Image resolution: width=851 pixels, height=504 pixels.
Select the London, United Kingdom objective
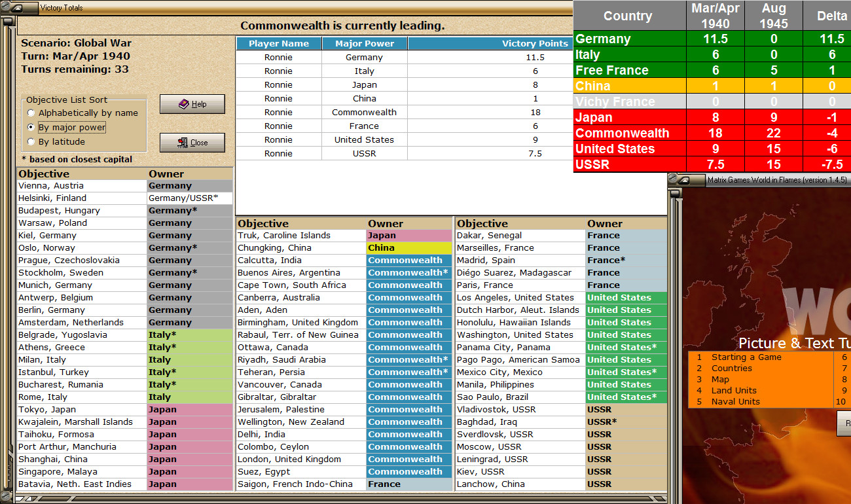[x=301, y=459]
